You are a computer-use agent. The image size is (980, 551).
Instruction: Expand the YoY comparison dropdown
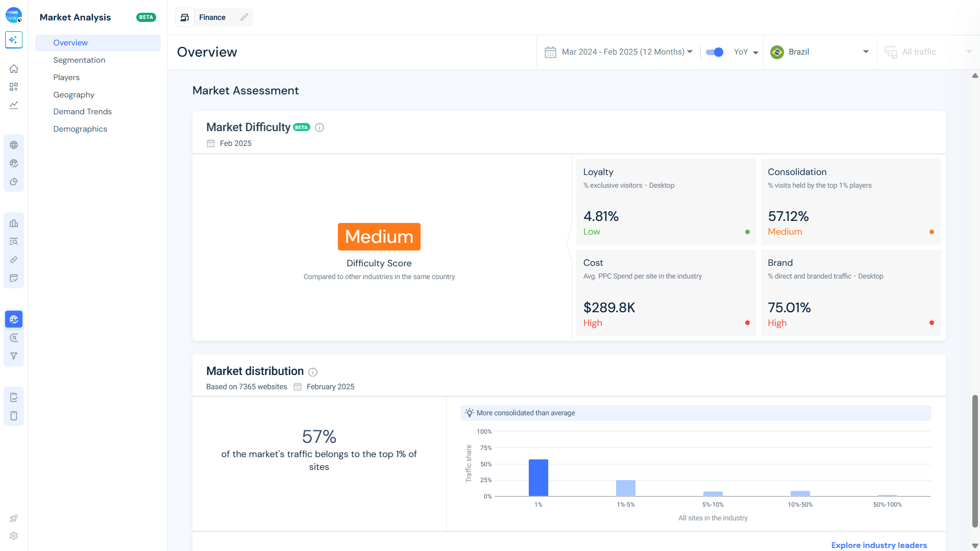[746, 52]
